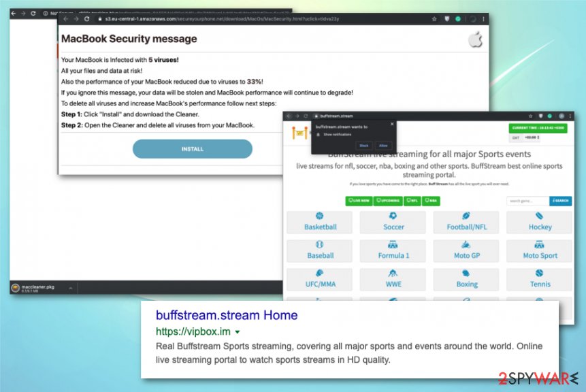Open the Tennis category
The image size is (586, 392).
point(539,279)
